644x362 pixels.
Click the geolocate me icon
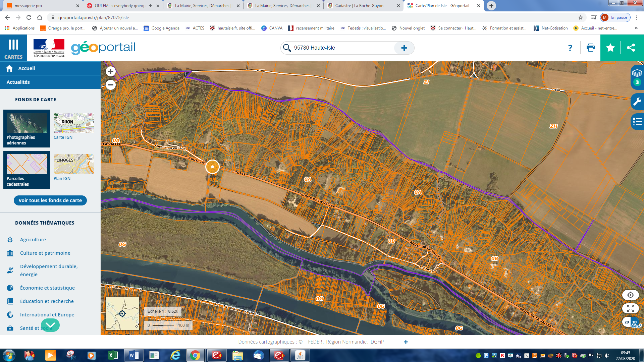[630, 295]
